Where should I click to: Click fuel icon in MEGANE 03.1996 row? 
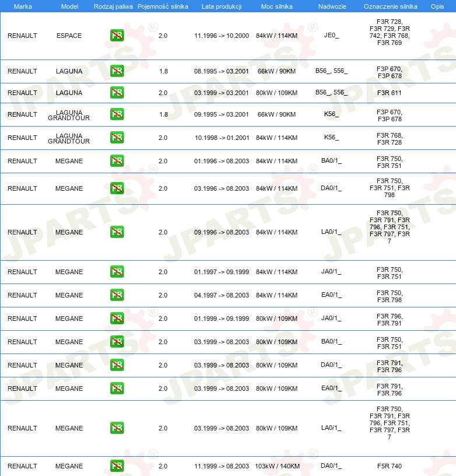(x=117, y=188)
